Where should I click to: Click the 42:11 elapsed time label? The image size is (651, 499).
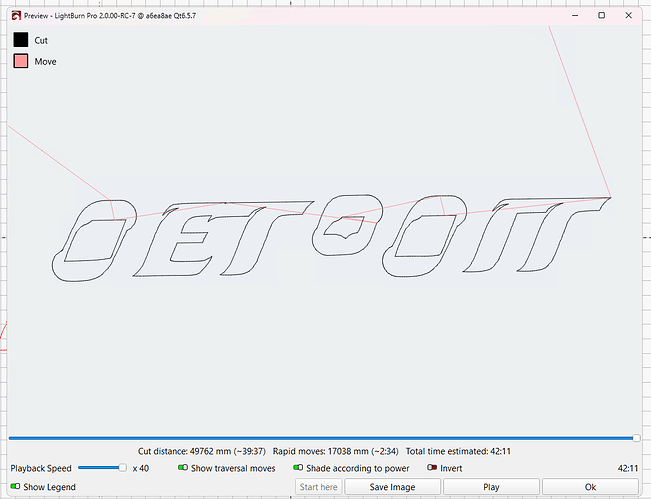click(628, 468)
